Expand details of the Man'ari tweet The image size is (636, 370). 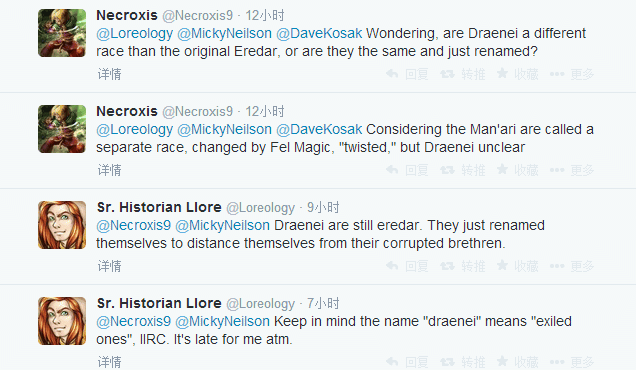(x=110, y=170)
